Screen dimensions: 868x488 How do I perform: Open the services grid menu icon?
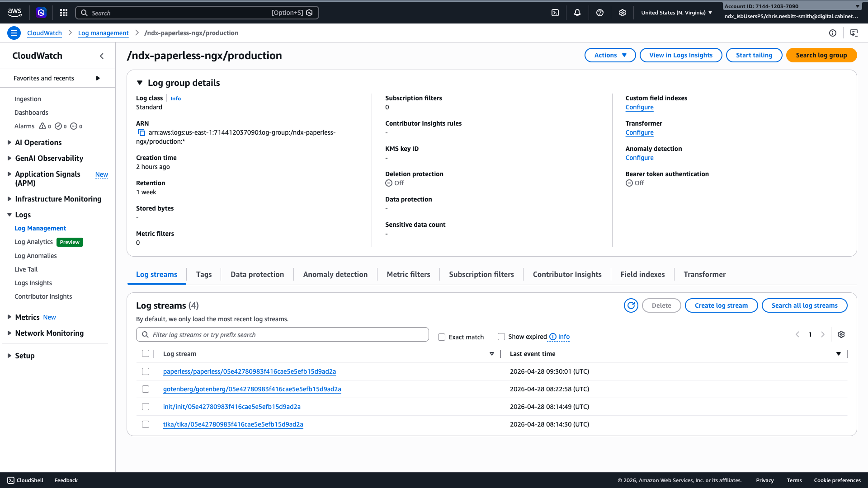(x=64, y=13)
